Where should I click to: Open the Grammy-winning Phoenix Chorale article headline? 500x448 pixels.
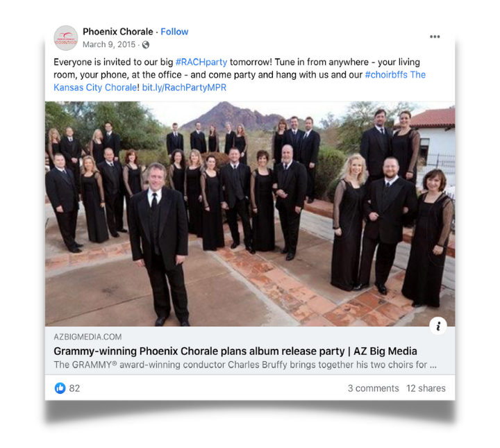pos(235,351)
